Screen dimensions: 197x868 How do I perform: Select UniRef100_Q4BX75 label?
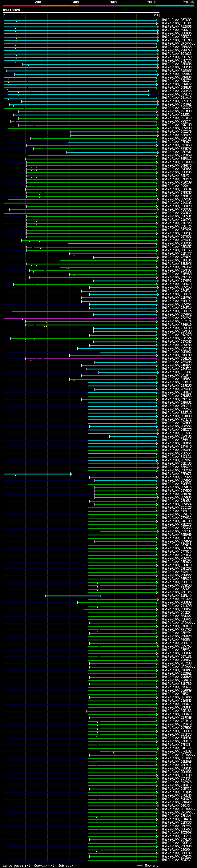[x=177, y=430]
